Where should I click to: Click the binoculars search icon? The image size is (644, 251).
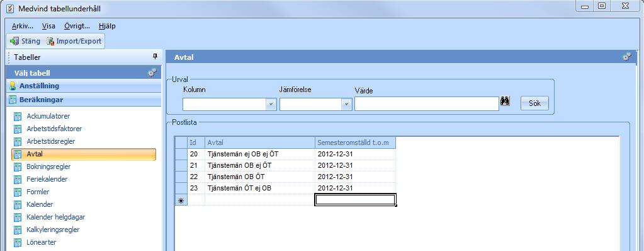[x=505, y=102]
